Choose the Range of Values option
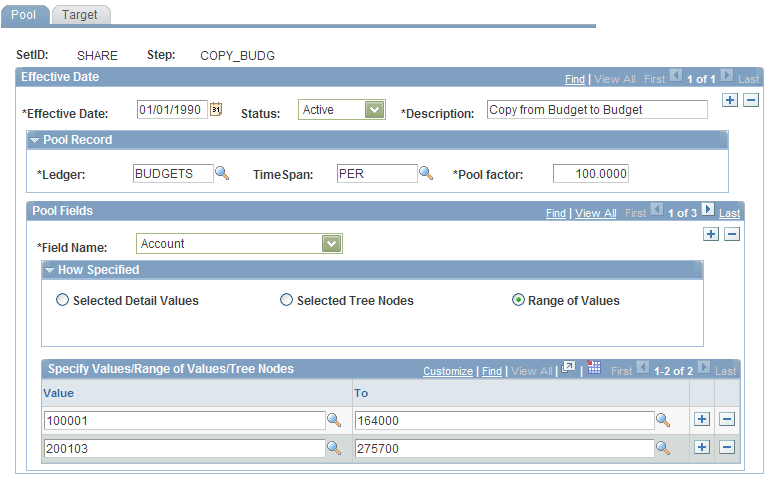 [x=518, y=300]
